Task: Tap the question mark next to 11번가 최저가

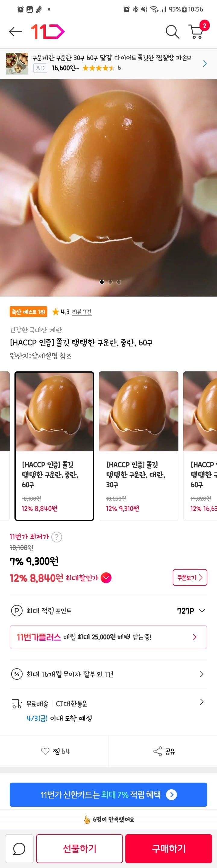Action: (57, 537)
